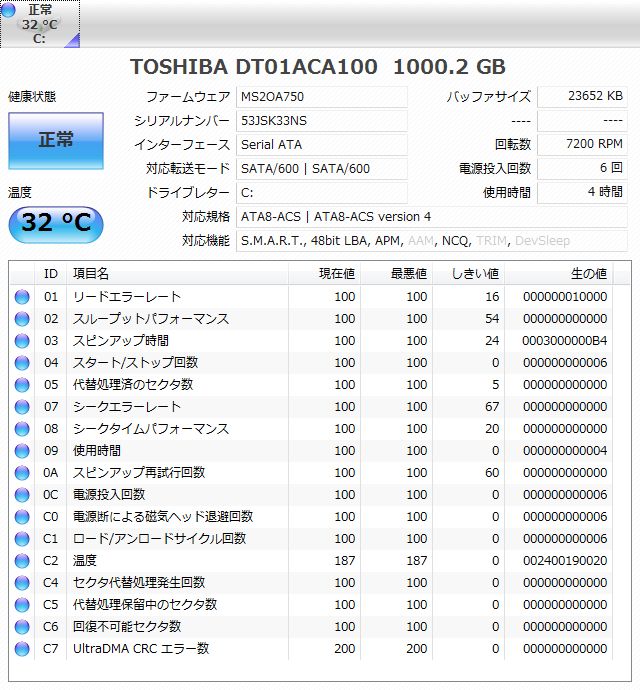
Task: Click the ATA8-ACS standard field
Action: 432,217
